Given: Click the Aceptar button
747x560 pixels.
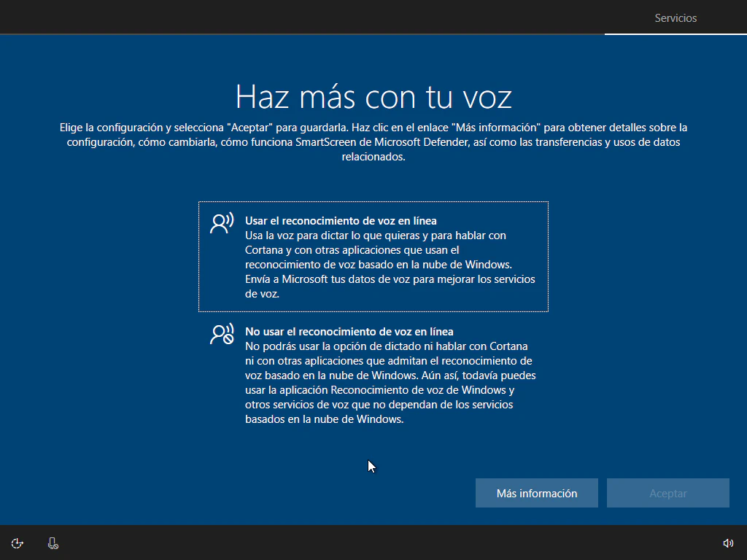Looking at the screenshot, I should coord(667,494).
